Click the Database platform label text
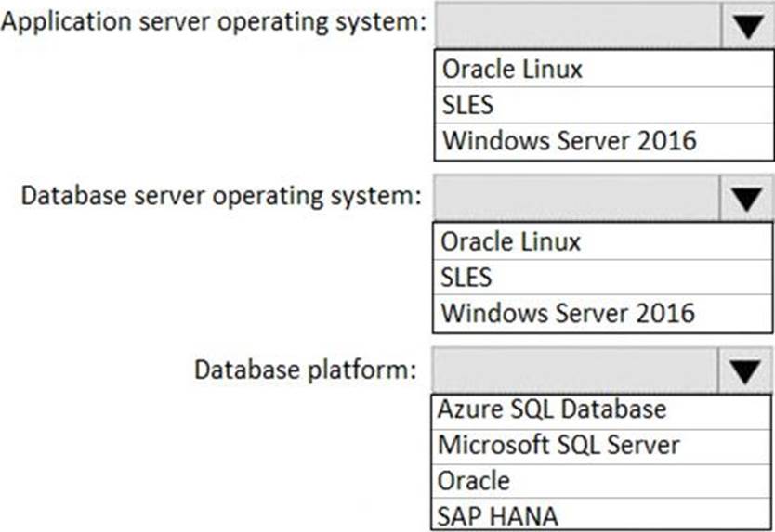Image resolution: width=775 pixels, height=532 pixels. click(306, 370)
